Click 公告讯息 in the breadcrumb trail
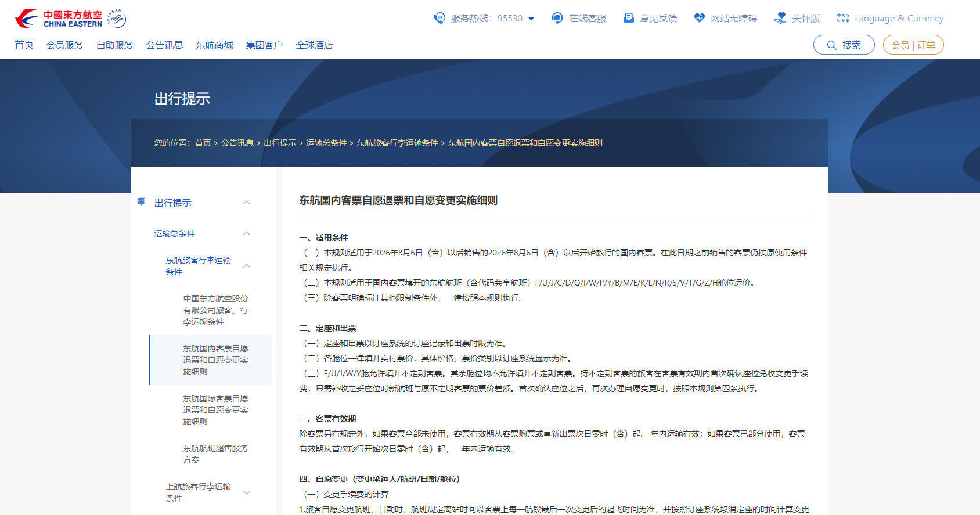Viewport: 980px width, 515px height. tap(237, 143)
